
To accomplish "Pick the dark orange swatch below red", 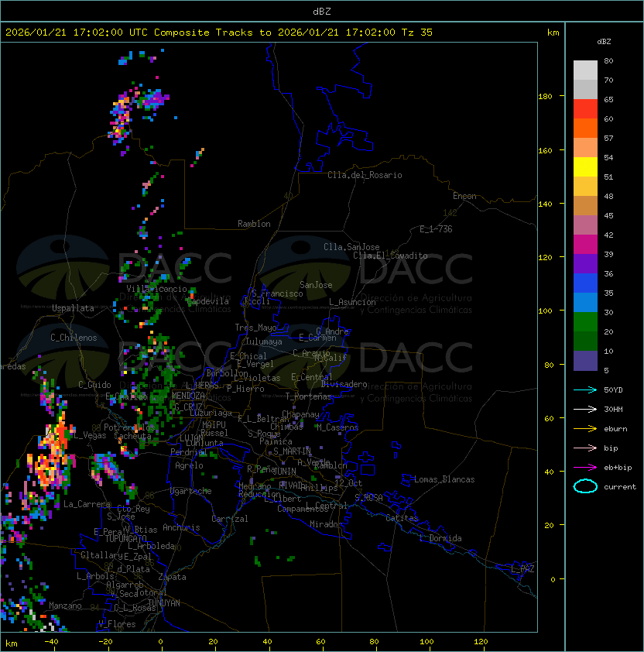I will (x=585, y=129).
